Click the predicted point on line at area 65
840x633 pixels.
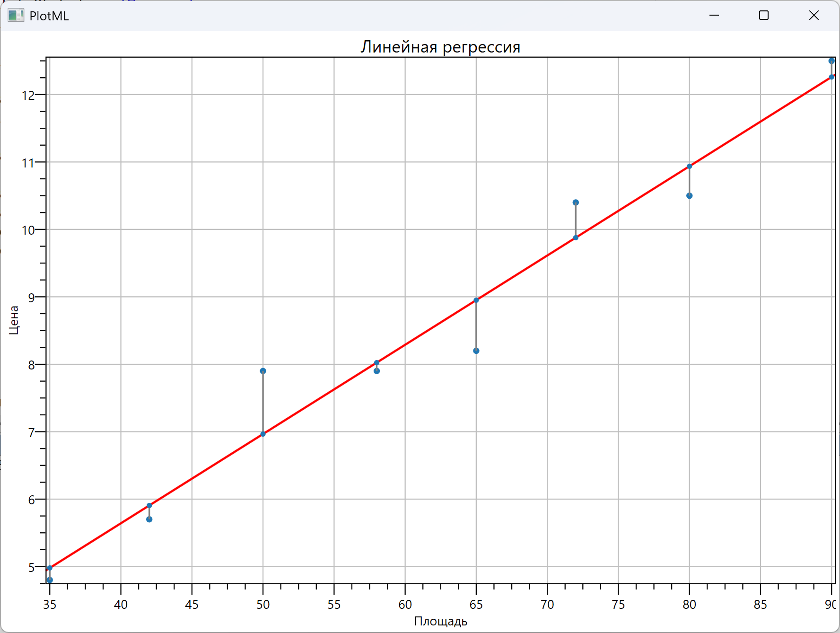point(476,300)
